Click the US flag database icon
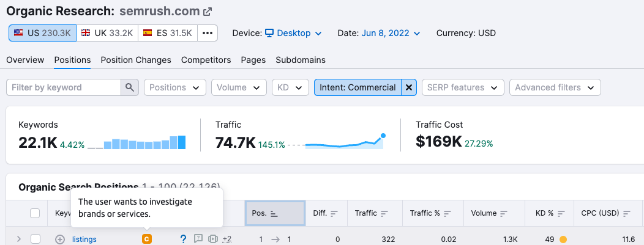 pos(18,33)
